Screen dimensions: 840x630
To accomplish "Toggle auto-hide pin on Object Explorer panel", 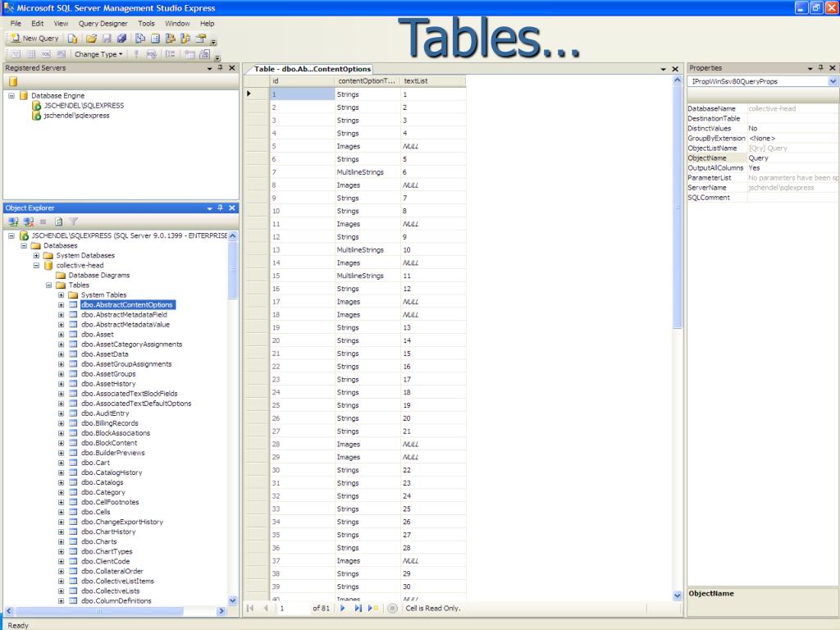I will (x=220, y=208).
